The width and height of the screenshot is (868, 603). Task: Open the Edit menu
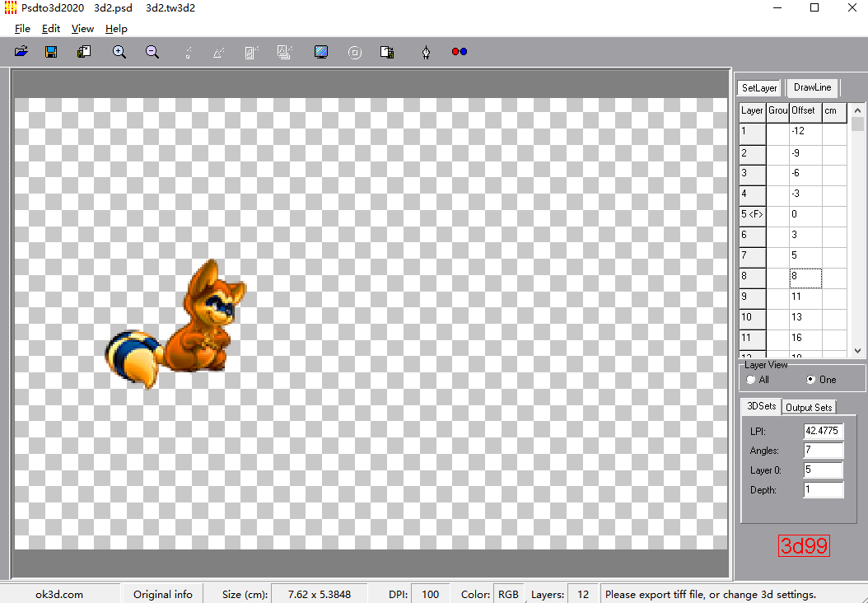(x=51, y=29)
